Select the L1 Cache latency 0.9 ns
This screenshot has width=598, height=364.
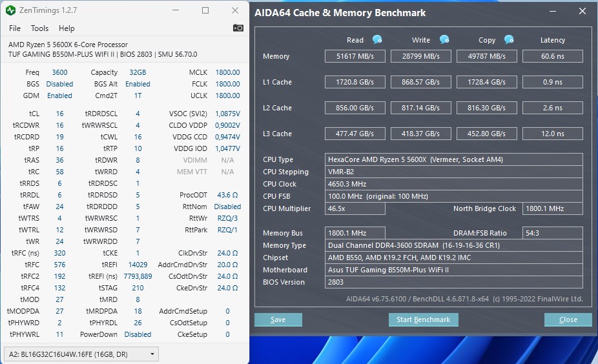[x=553, y=82]
